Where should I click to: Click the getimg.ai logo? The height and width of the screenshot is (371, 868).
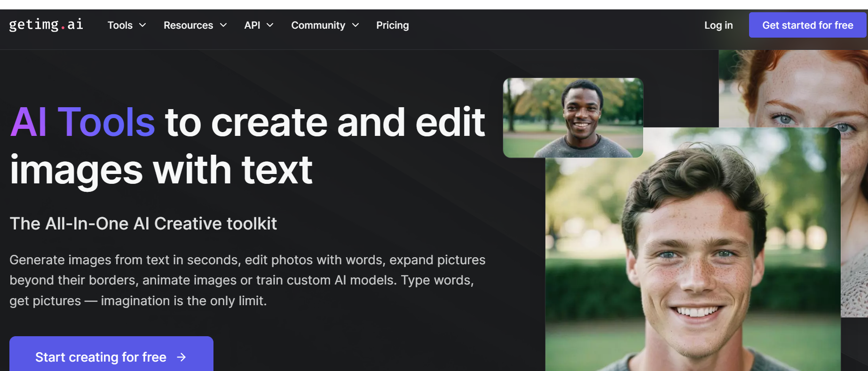(x=46, y=24)
